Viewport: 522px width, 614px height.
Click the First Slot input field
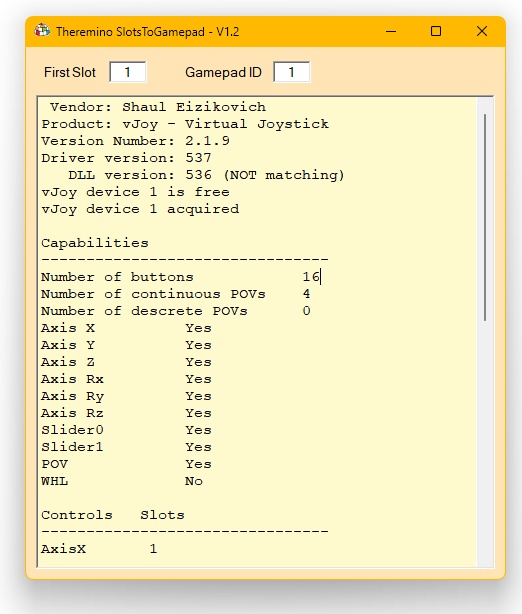coord(128,72)
